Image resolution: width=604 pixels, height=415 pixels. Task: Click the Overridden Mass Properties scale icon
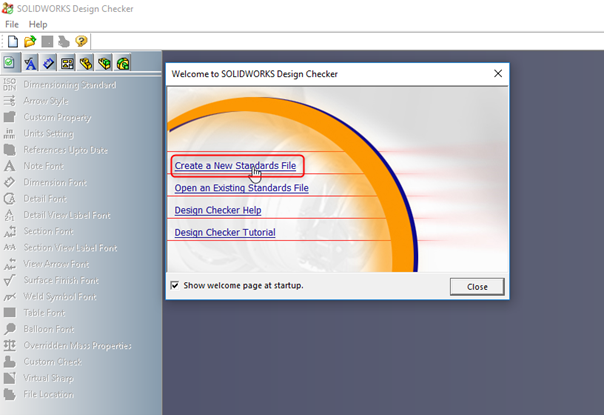pyautogui.click(x=10, y=345)
